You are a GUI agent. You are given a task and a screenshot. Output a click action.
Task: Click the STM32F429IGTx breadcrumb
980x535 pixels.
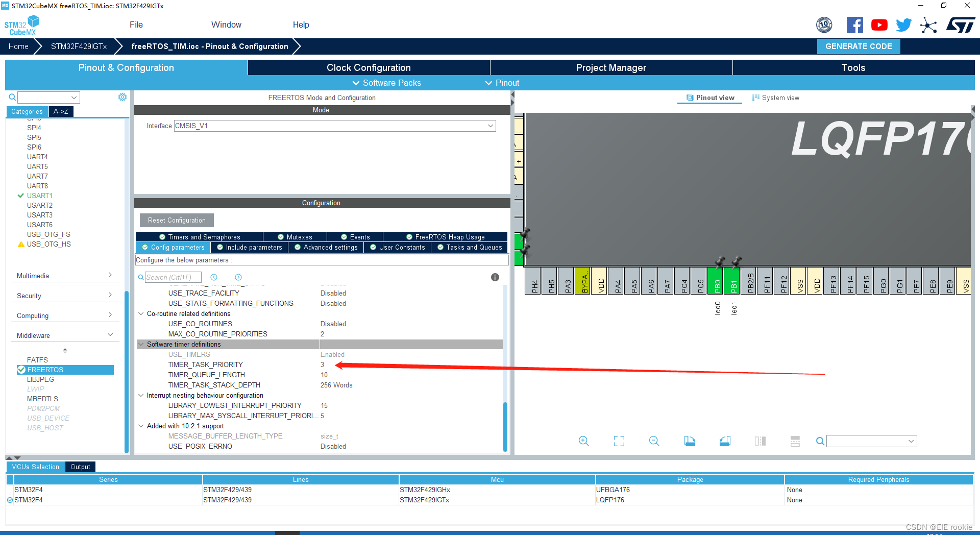[79, 46]
